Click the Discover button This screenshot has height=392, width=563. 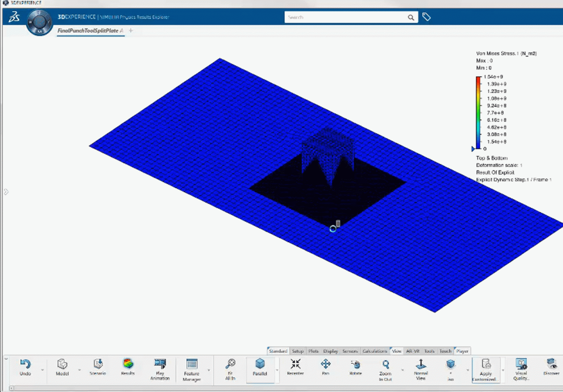click(551, 368)
